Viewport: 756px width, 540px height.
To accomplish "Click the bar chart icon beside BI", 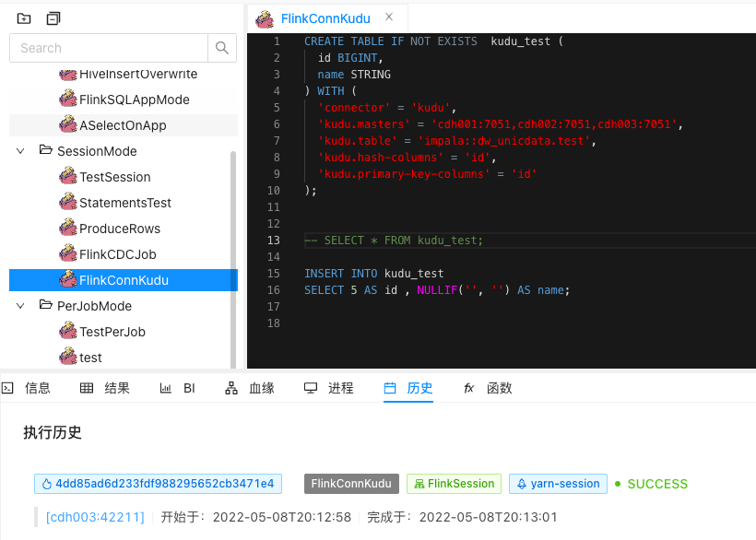I will point(165,388).
